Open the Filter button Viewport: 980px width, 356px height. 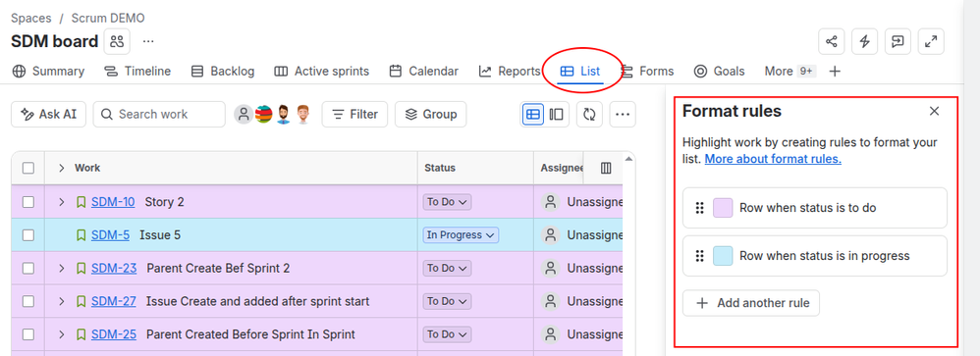[x=354, y=115]
